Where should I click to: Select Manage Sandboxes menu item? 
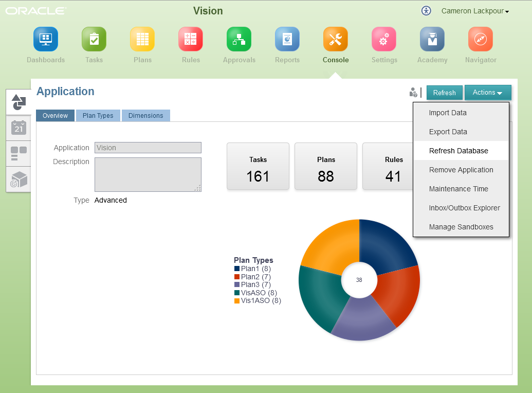(461, 227)
